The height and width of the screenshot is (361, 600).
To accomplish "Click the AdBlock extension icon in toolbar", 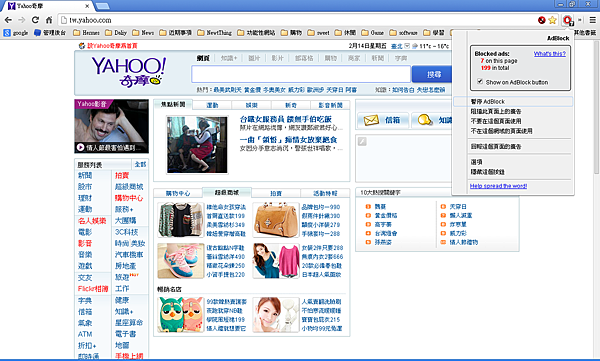I will (x=567, y=20).
